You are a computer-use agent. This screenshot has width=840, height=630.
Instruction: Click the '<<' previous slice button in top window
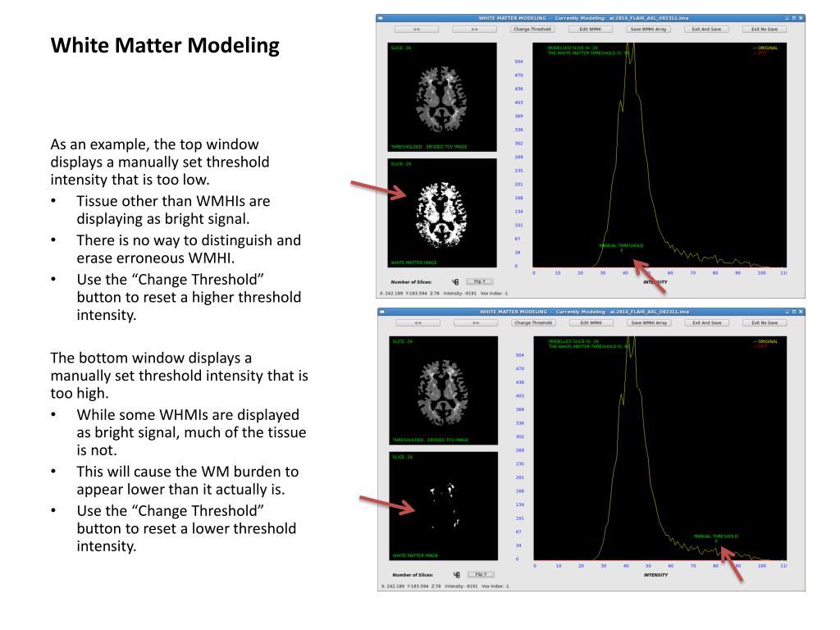416,29
